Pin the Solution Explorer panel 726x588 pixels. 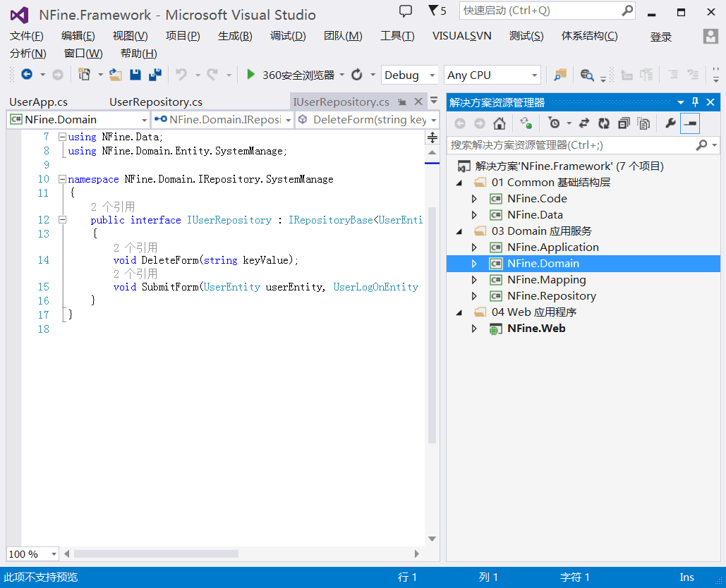695,102
